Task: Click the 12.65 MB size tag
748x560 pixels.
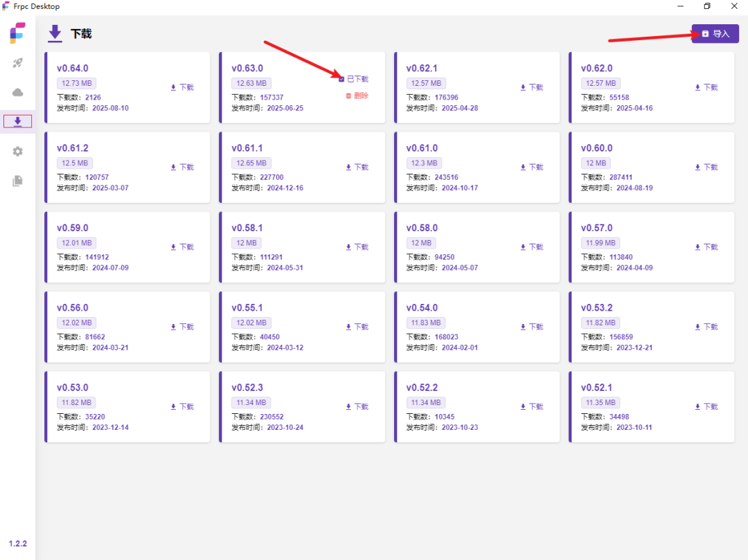Action: 251,163
